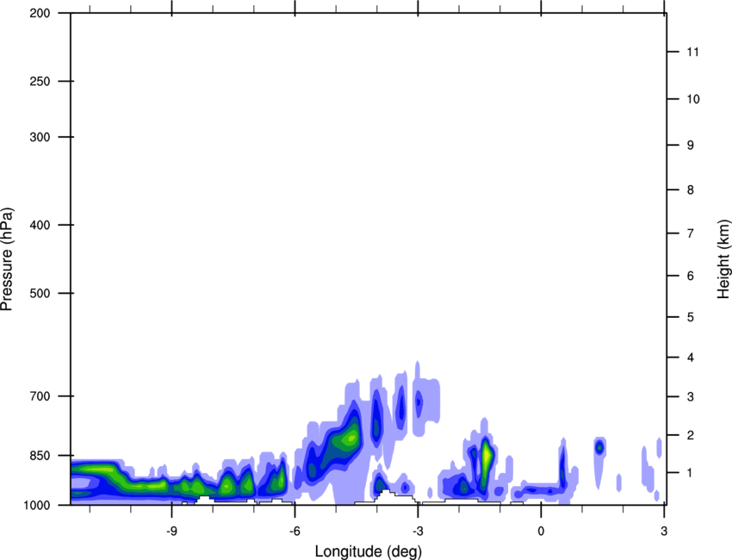Click the 'Height (km)' axis title
This screenshot has height=560, width=732.
click(723, 259)
